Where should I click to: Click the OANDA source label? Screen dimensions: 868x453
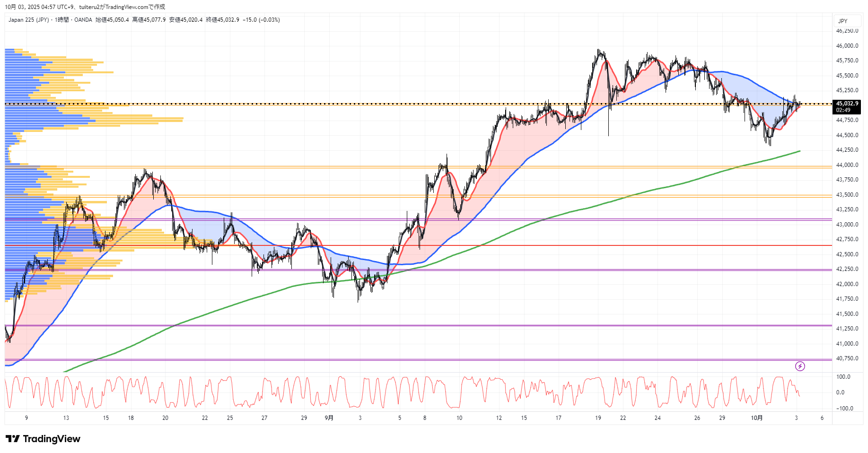coord(83,20)
